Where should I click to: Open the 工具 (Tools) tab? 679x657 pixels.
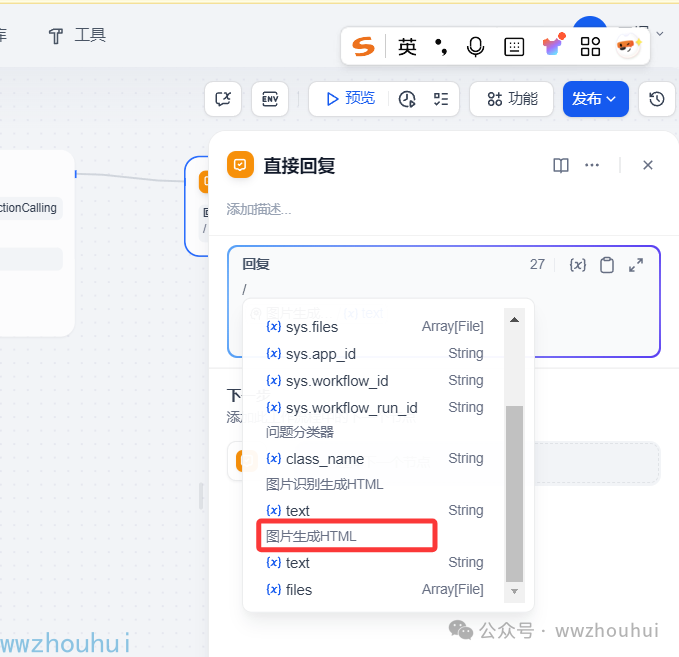coord(77,35)
